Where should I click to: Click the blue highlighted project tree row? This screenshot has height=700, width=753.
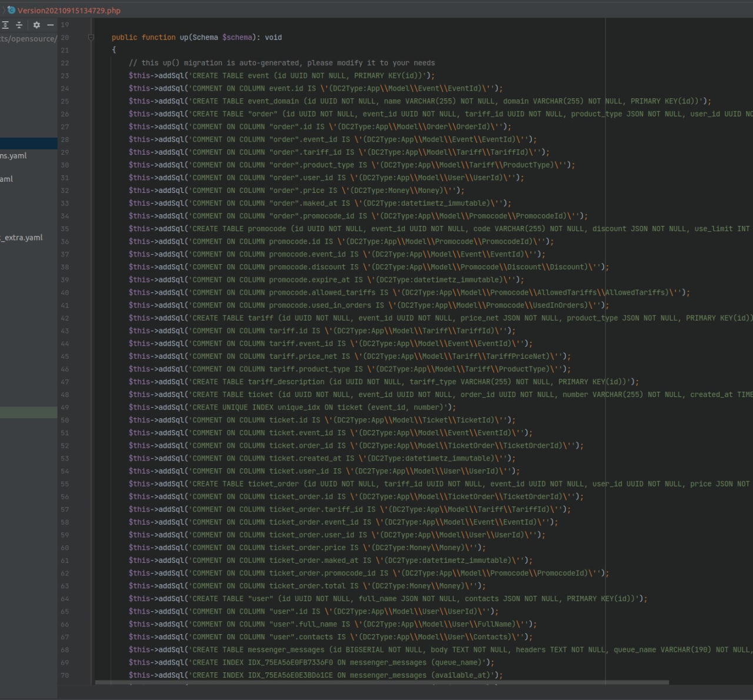pos(28,143)
